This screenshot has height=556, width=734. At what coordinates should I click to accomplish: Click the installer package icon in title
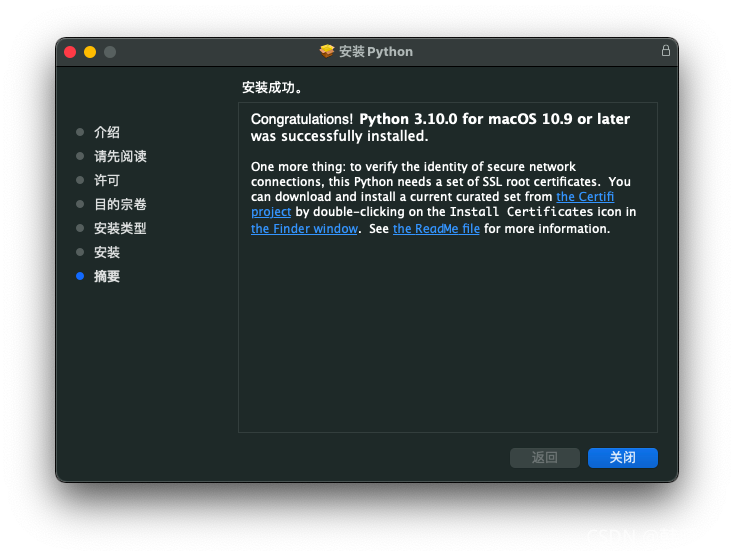point(327,51)
